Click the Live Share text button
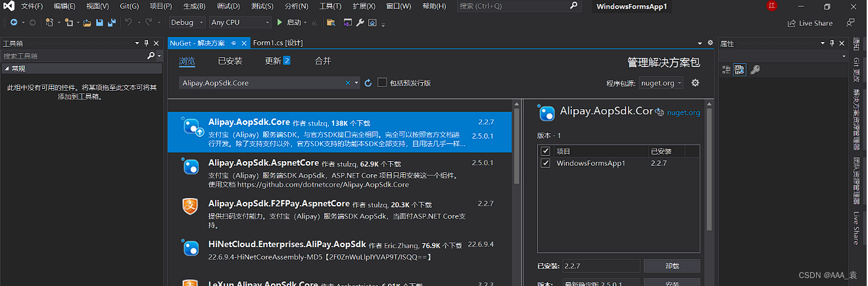Screen dimensions: 868x286 pos(815,23)
